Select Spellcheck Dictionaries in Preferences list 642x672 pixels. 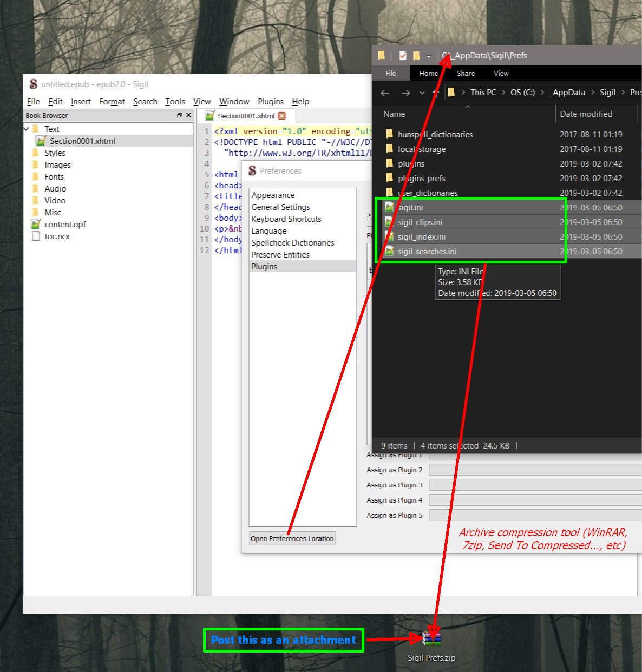[293, 243]
